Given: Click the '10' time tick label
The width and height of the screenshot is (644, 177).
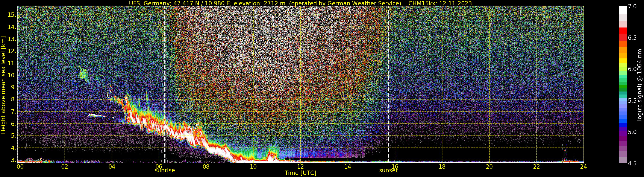Looking at the screenshot, I should coord(253,166).
